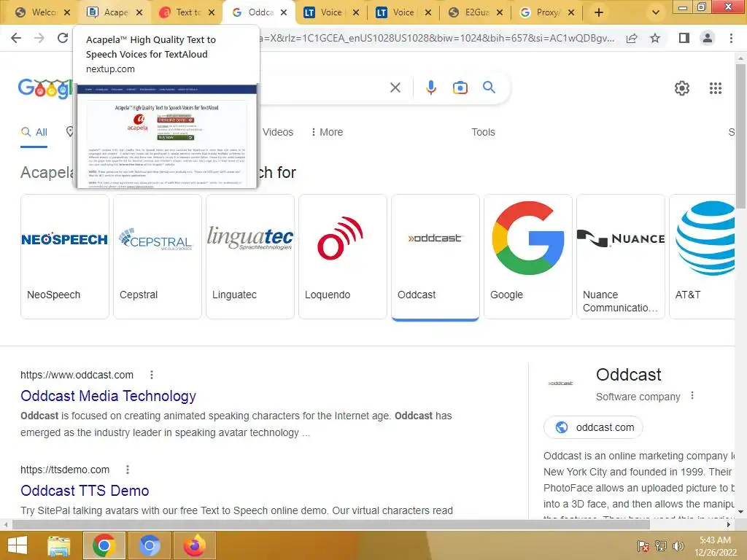Select the Google card
747x560 pixels.
(528, 256)
